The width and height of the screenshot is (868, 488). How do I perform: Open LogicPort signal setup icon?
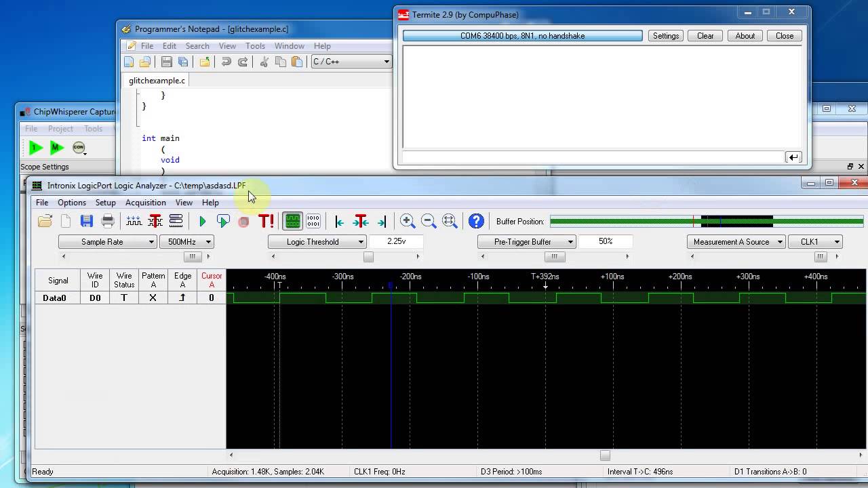click(x=134, y=221)
